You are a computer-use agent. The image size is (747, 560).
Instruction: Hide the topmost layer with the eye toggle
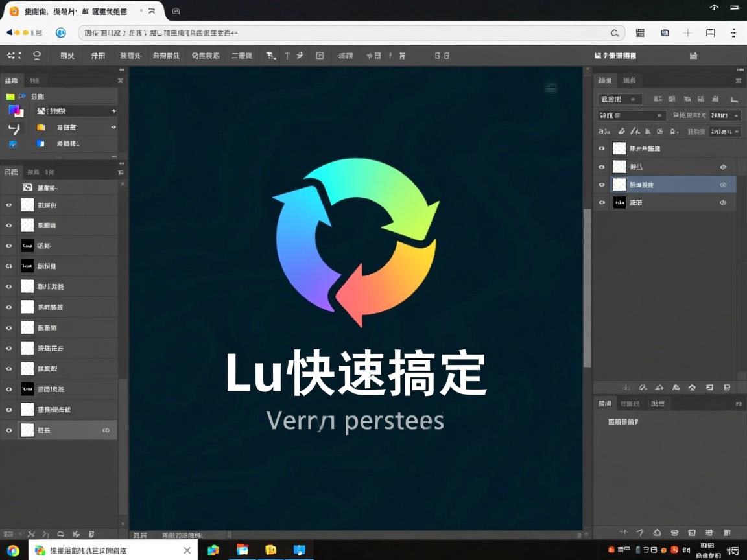pos(602,148)
